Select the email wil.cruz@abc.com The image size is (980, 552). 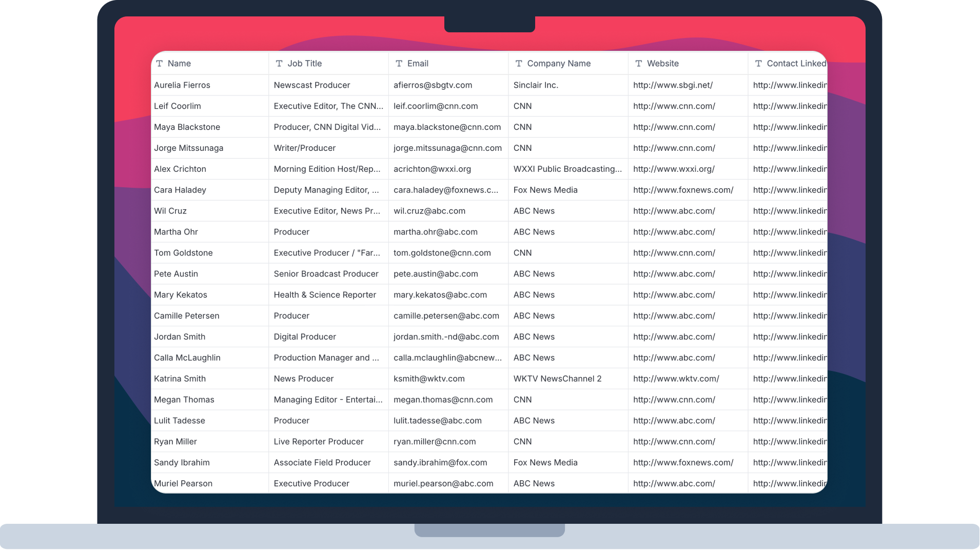(429, 211)
